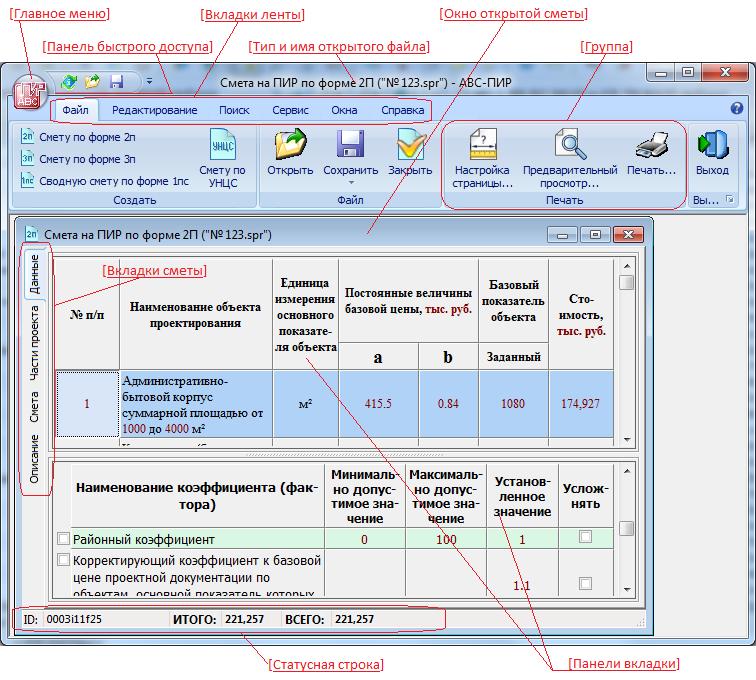Viewport: 756px width, 680px height.
Task: Click the Закрыть checkmark icon
Action: coord(411,144)
